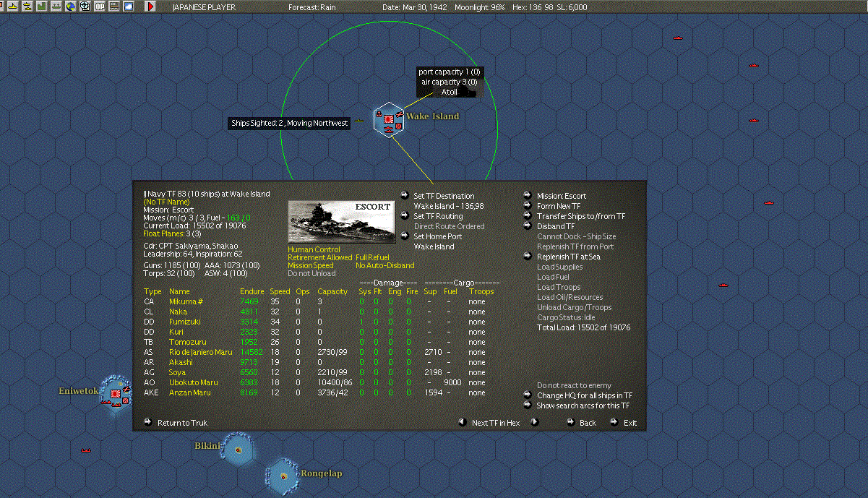Click the toolbar icon right of OP
The image size is (868, 498).
(x=114, y=7)
